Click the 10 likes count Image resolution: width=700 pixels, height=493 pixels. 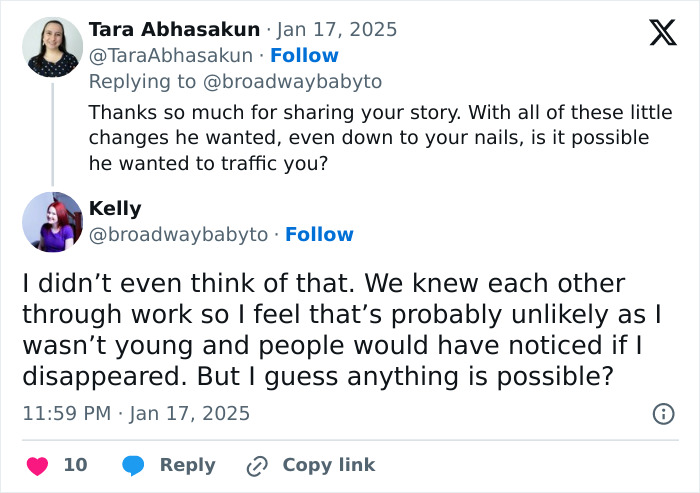pyautogui.click(x=75, y=465)
